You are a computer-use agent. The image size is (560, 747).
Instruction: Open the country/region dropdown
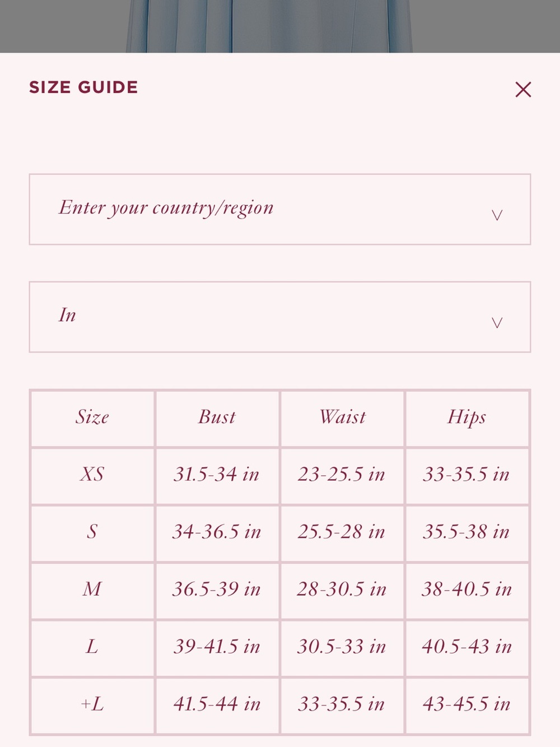click(x=280, y=209)
